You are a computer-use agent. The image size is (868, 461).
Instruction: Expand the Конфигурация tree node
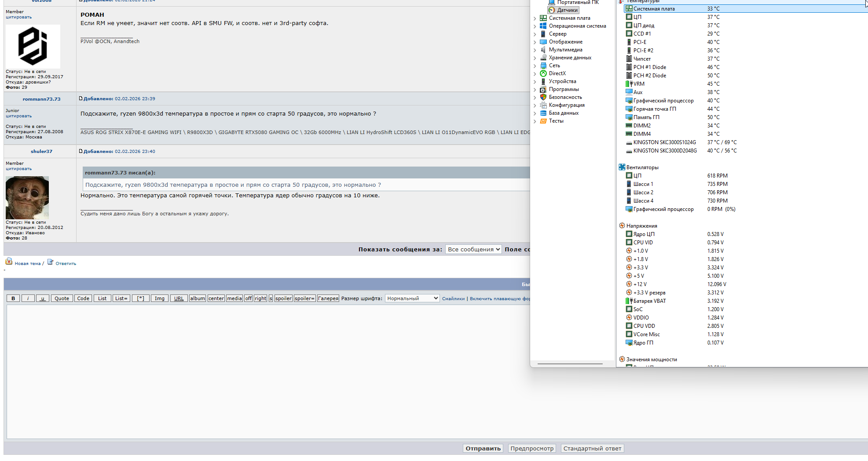point(535,105)
